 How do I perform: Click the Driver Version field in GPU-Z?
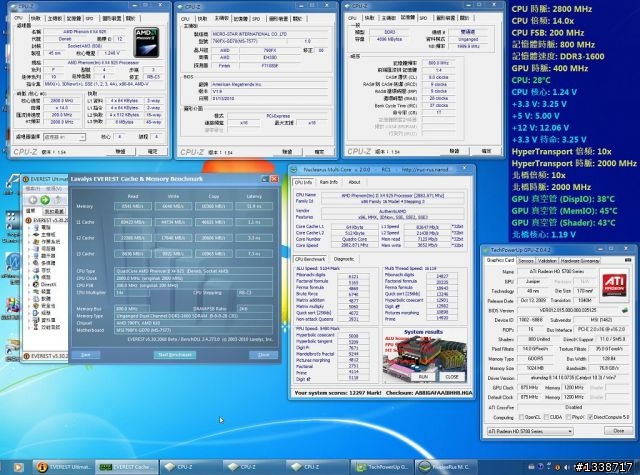point(575,377)
